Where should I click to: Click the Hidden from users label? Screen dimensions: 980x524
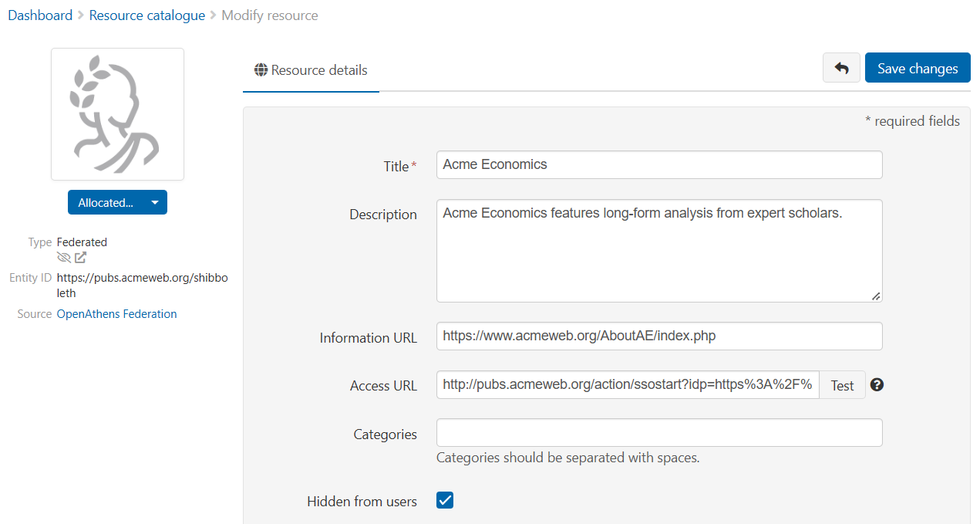(x=362, y=502)
